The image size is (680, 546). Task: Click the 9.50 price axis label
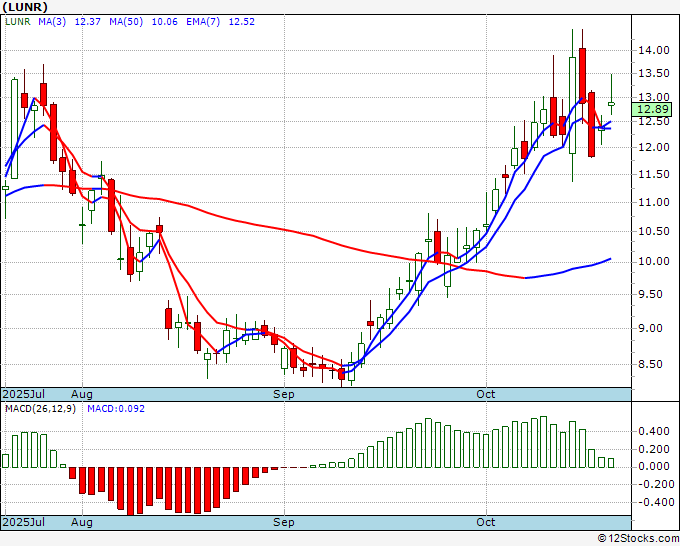click(651, 294)
